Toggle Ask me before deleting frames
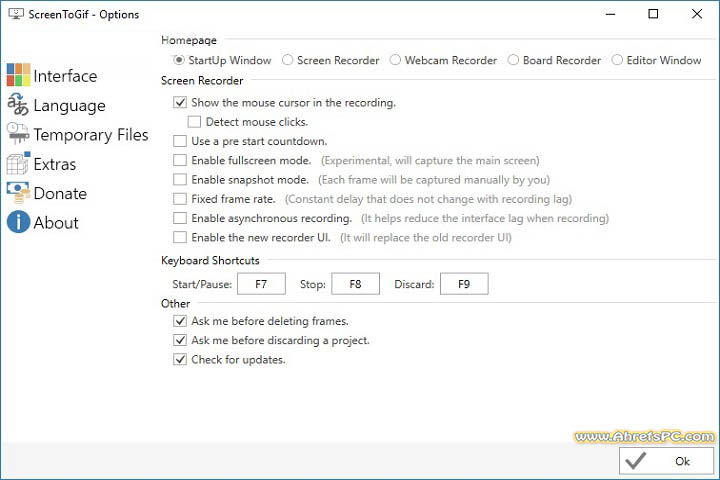 [x=180, y=321]
